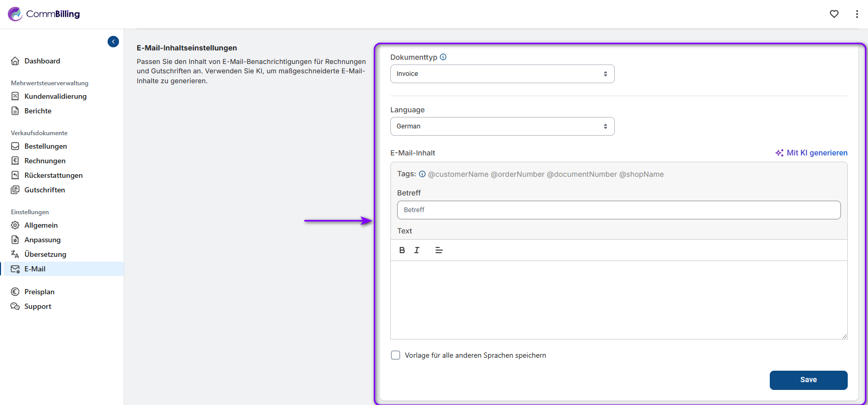
Task: Click the CommBilling logo
Action: (44, 14)
